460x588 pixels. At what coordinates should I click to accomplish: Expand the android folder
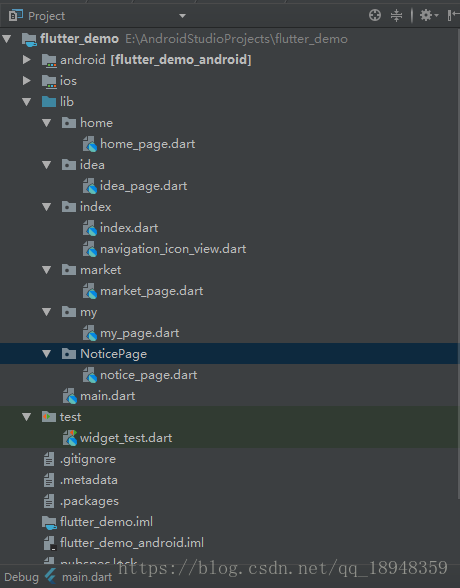click(x=27, y=60)
